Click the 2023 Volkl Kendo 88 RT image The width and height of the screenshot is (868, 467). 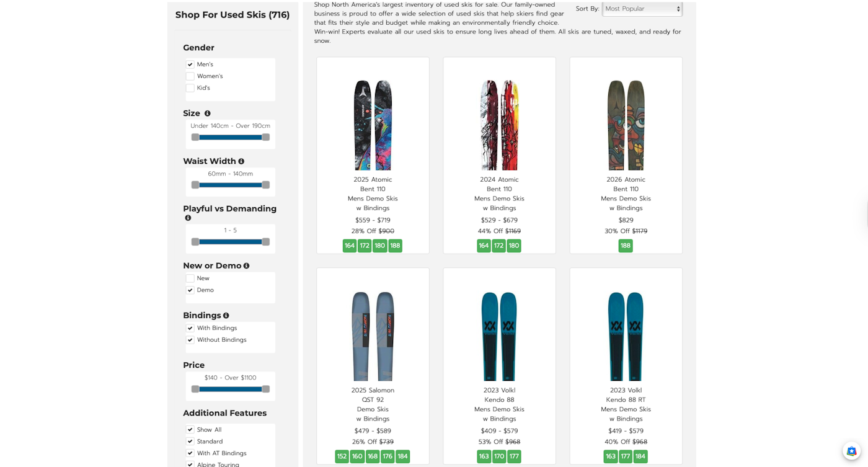point(626,336)
